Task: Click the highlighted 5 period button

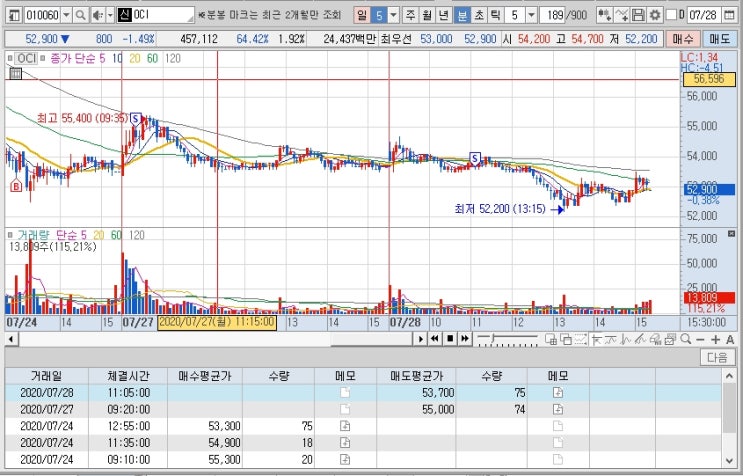Action: click(x=379, y=15)
